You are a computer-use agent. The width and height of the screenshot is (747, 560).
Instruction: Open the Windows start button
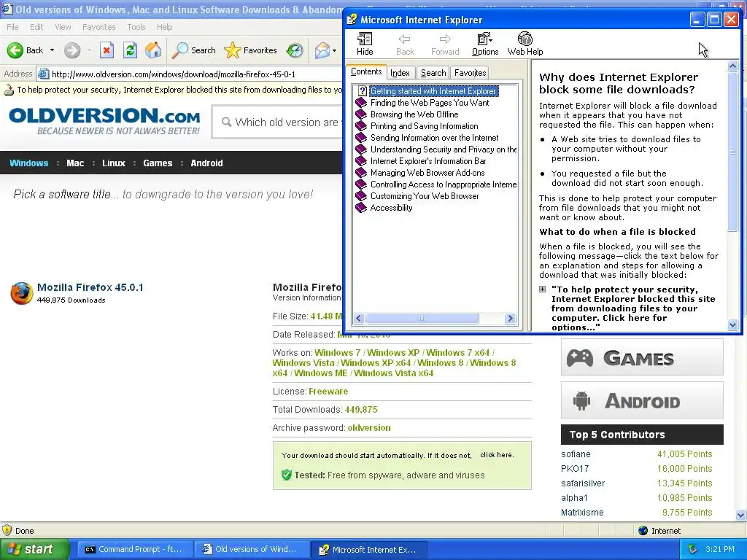point(34,549)
